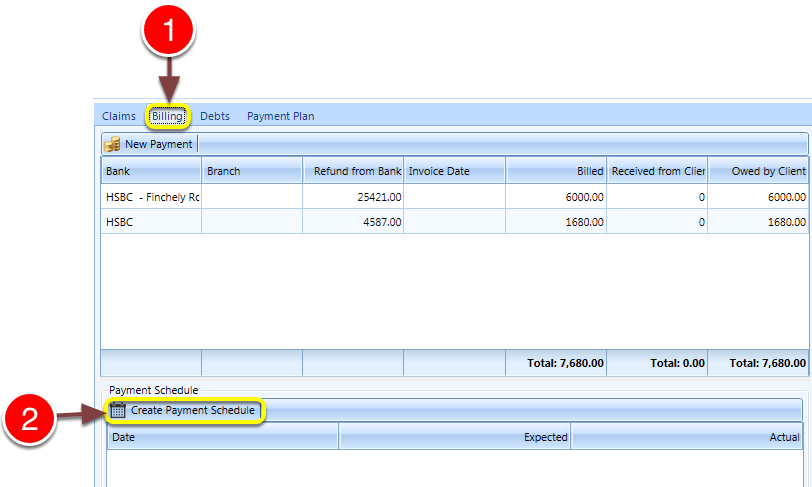This screenshot has height=487, width=812.
Task: Click the New Payment coins icon
Action: tap(112, 145)
